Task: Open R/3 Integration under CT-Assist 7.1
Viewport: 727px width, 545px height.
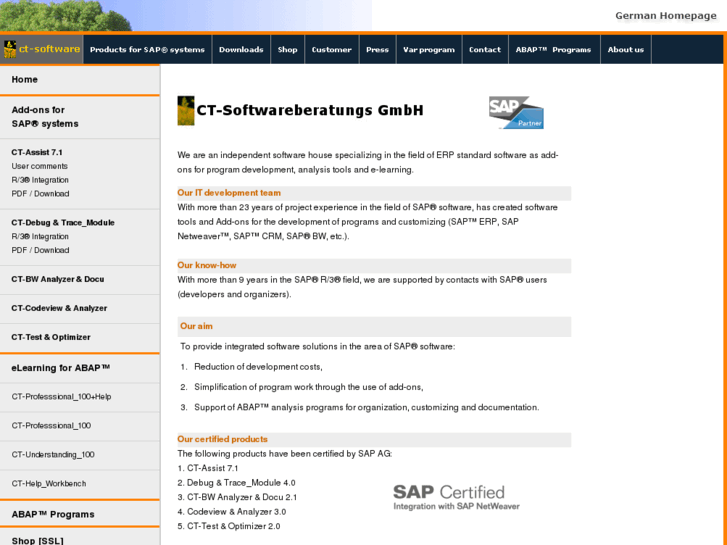Action: [x=40, y=180]
